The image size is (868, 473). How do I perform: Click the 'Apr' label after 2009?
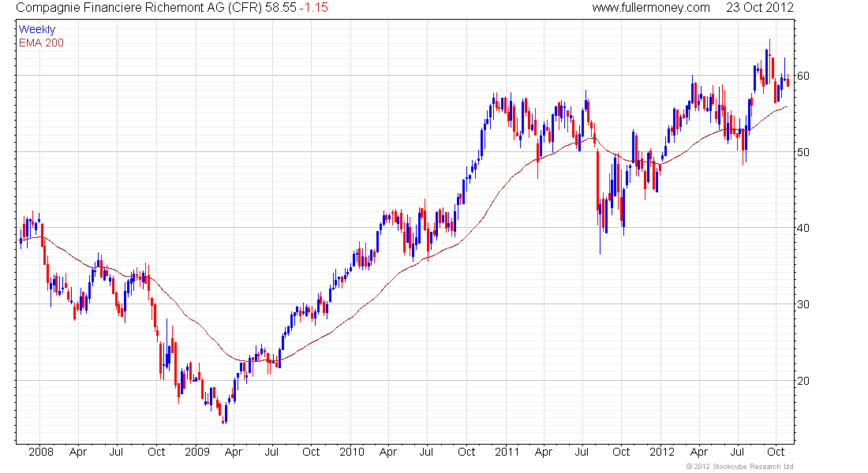(x=234, y=453)
